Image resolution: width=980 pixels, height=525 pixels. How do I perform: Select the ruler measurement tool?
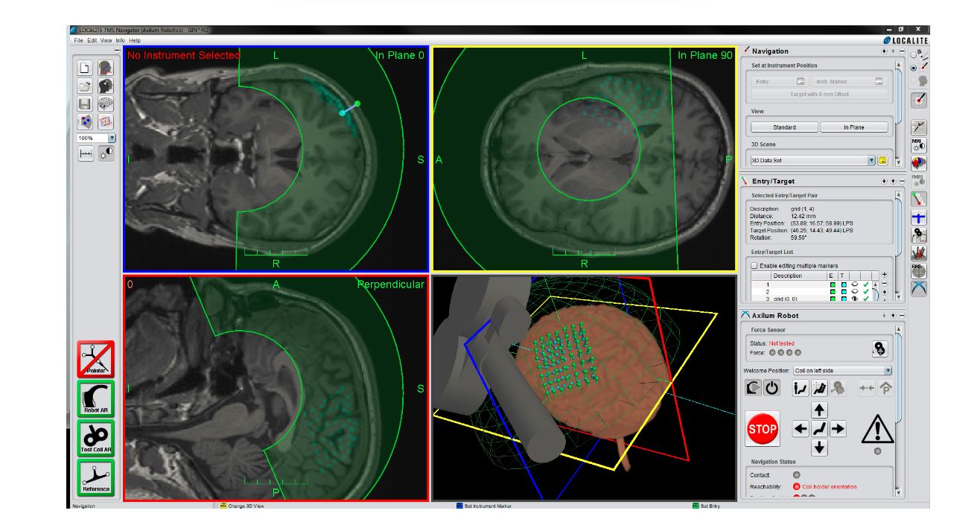(x=85, y=153)
